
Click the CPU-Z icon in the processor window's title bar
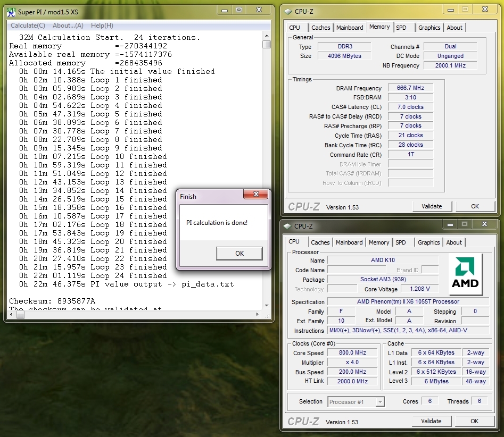(x=288, y=226)
